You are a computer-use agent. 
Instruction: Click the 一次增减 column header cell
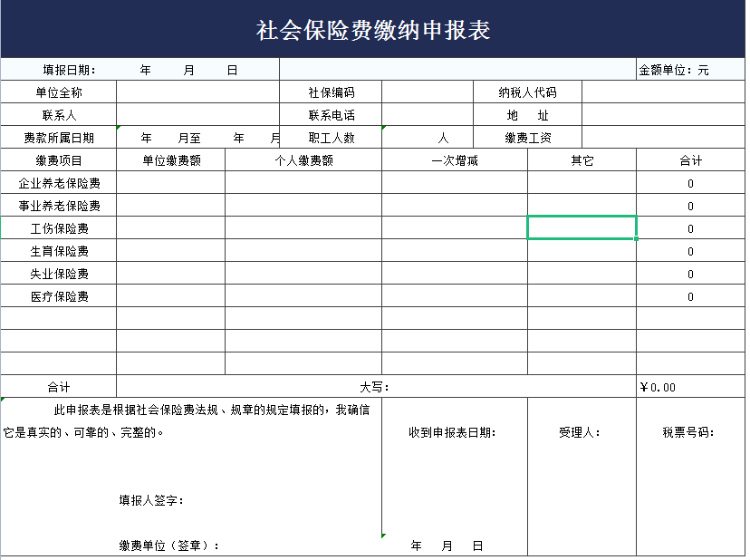click(454, 160)
